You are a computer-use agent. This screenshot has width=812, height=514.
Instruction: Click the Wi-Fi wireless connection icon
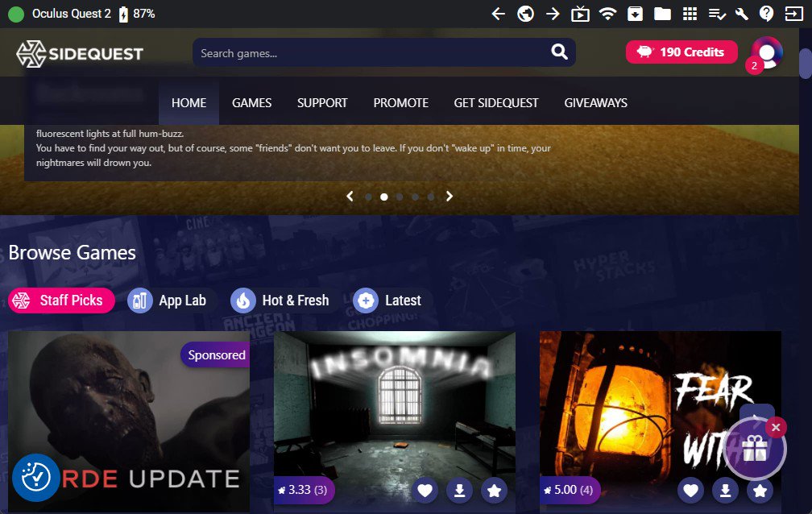coord(607,14)
